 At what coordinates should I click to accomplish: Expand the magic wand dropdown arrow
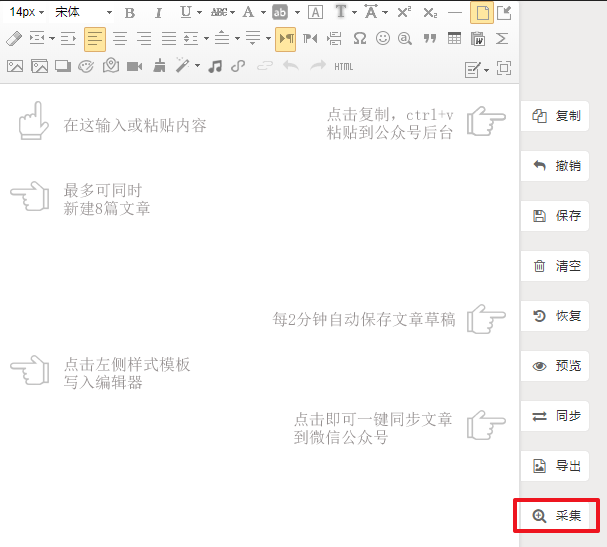(x=197, y=65)
